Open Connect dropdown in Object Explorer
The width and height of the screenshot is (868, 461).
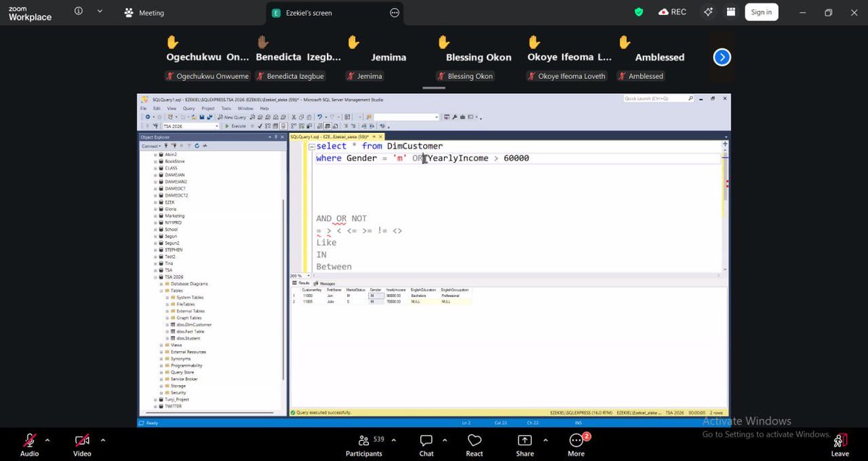coord(150,146)
